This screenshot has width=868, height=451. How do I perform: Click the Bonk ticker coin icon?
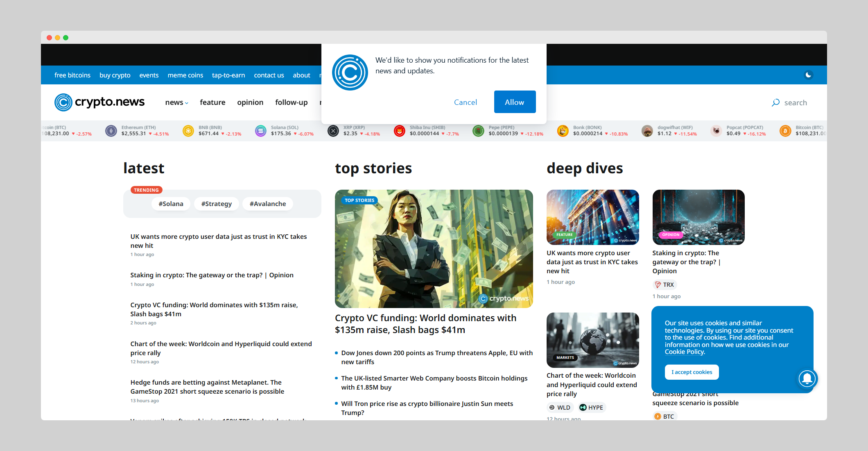point(563,131)
